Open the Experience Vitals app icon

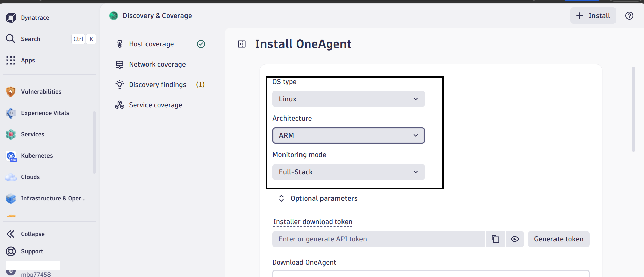click(x=11, y=113)
